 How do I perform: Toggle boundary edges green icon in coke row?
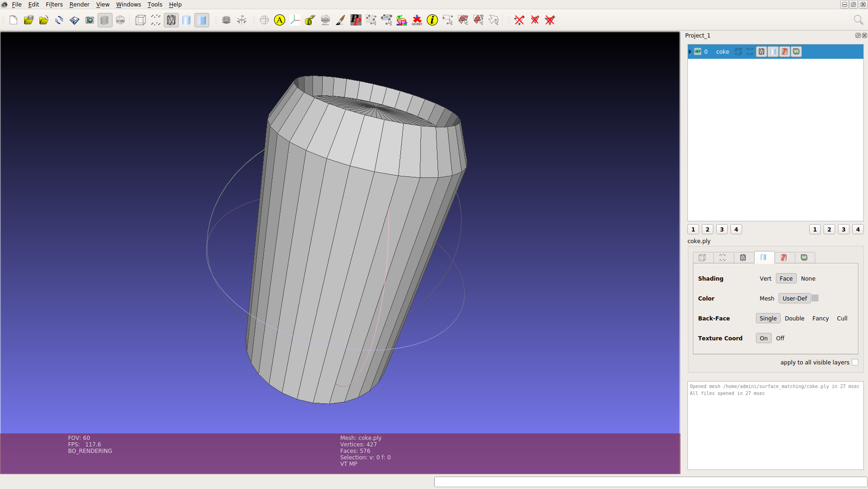[796, 51]
